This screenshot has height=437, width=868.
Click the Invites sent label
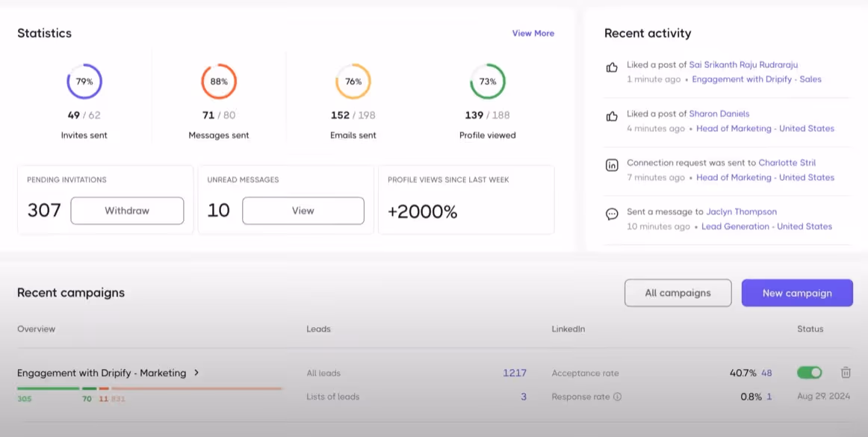(84, 135)
